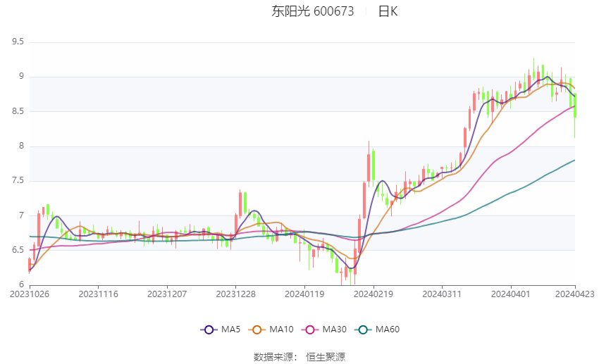Click the y-axis value 6.5
The height and width of the screenshot is (364, 599).
(x=18, y=251)
